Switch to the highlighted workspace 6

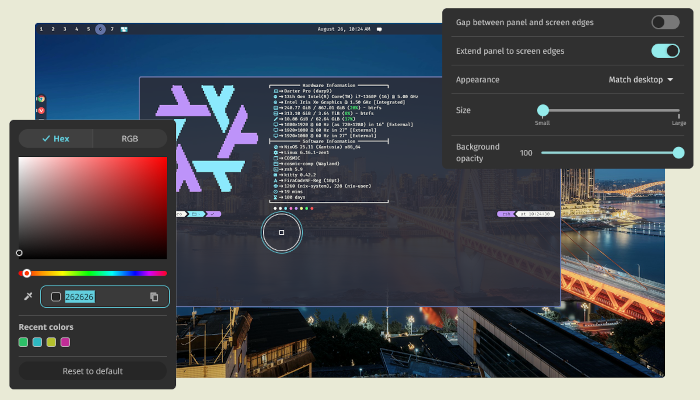point(100,30)
